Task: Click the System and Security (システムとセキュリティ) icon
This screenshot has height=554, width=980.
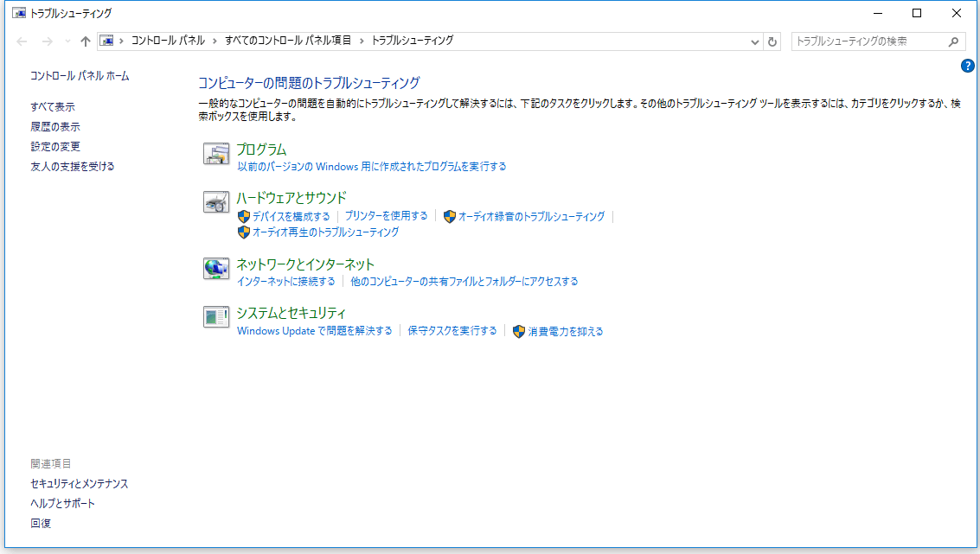Action: (x=216, y=317)
